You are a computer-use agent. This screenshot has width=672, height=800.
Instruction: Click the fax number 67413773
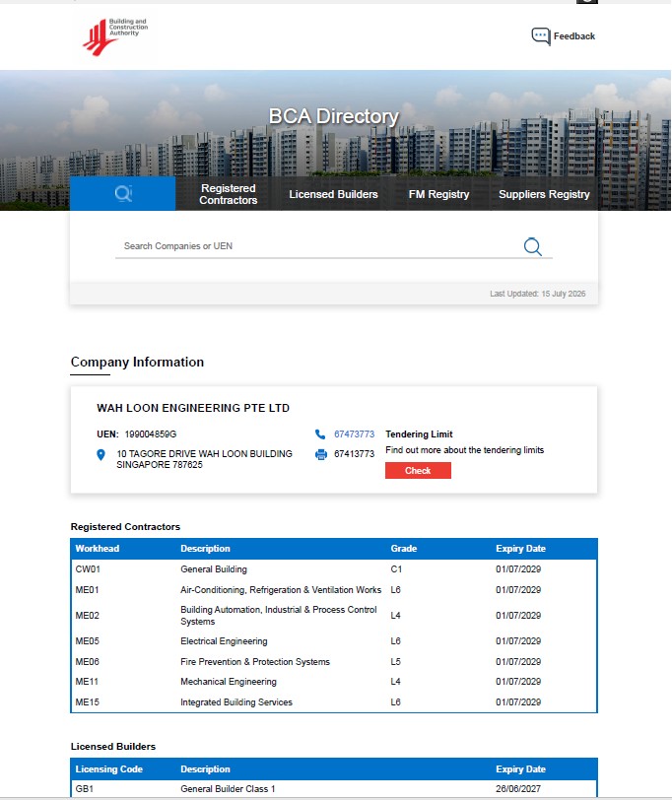click(354, 453)
